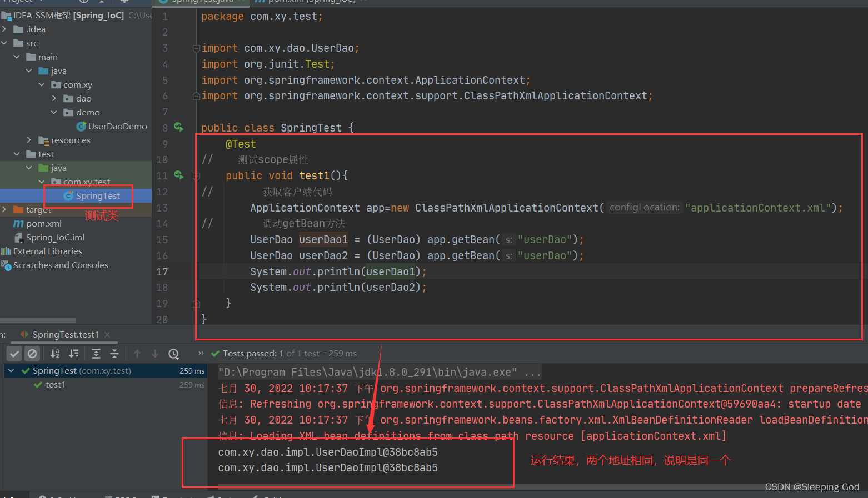Click the UserDaoDemo class icon in tree
This screenshot has width=868, height=498.
click(81, 127)
